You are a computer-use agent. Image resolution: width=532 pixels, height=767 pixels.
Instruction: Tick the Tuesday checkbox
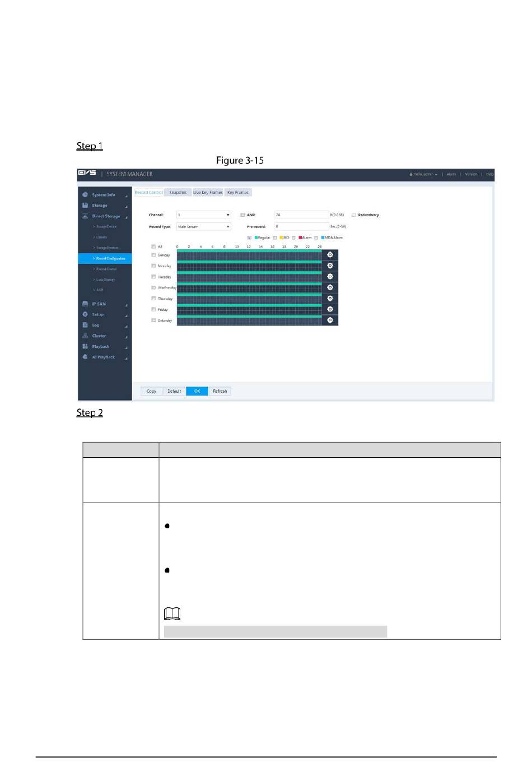click(153, 277)
